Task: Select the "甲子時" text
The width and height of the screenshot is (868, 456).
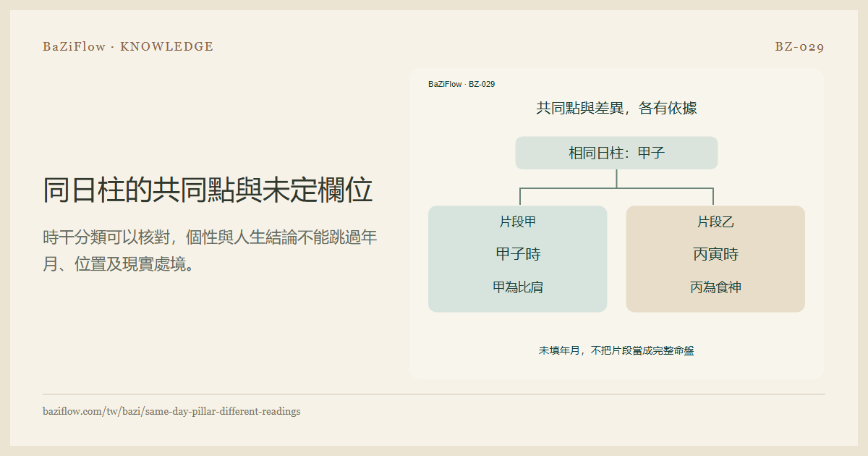Action: click(x=518, y=255)
